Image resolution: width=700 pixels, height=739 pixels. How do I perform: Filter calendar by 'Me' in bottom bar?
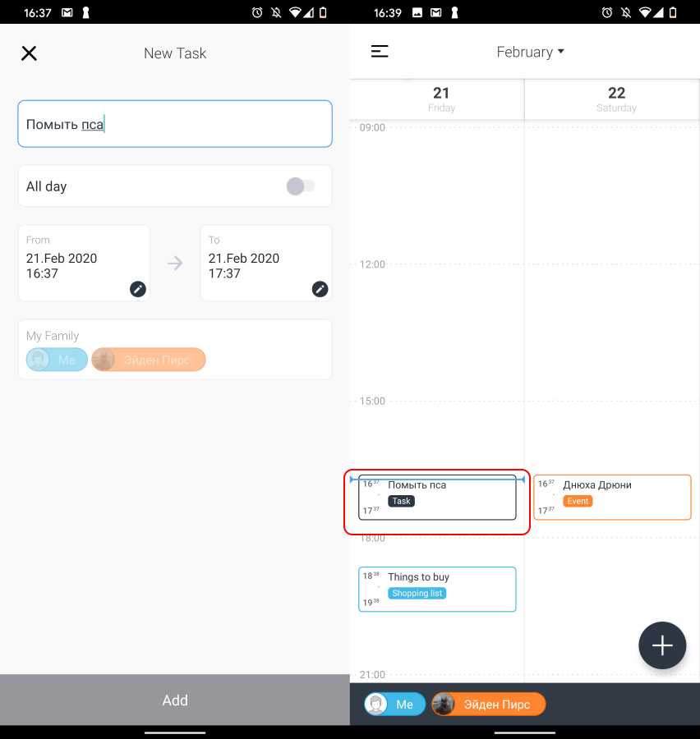[x=395, y=705]
